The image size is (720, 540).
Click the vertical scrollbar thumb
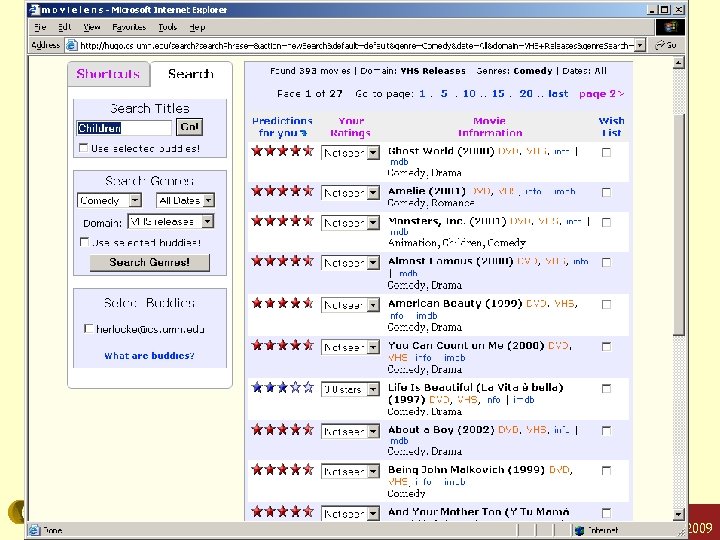coord(679,225)
